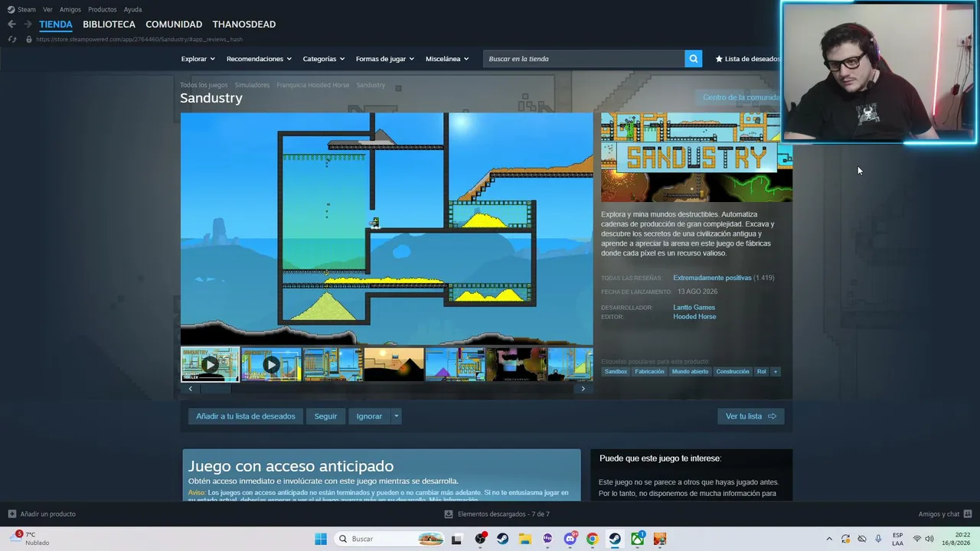Add Sandustry with Añadir a tu lista de deseados
The width and height of the screenshot is (980, 551).
(x=245, y=416)
